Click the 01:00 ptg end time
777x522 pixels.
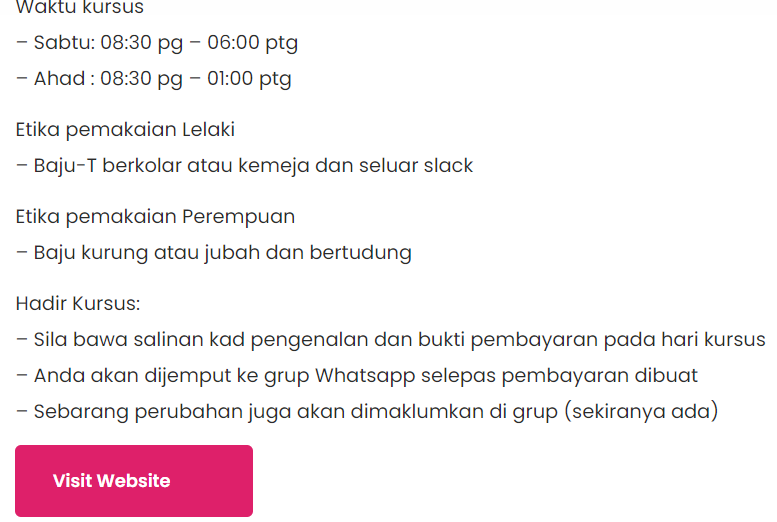pyautogui.click(x=249, y=79)
